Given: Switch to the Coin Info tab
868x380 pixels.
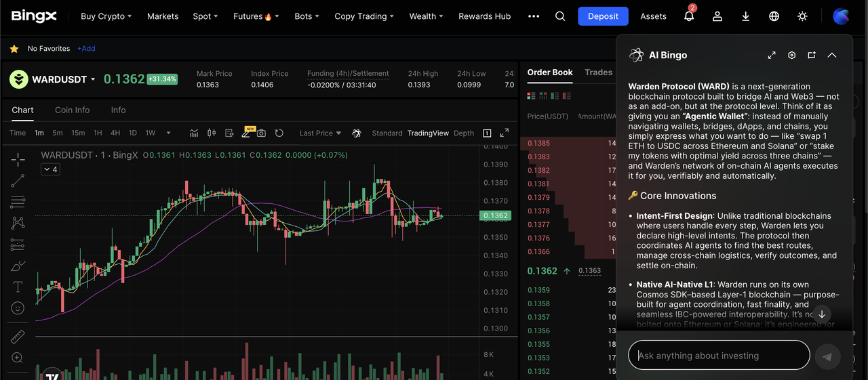Looking at the screenshot, I should coord(73,110).
